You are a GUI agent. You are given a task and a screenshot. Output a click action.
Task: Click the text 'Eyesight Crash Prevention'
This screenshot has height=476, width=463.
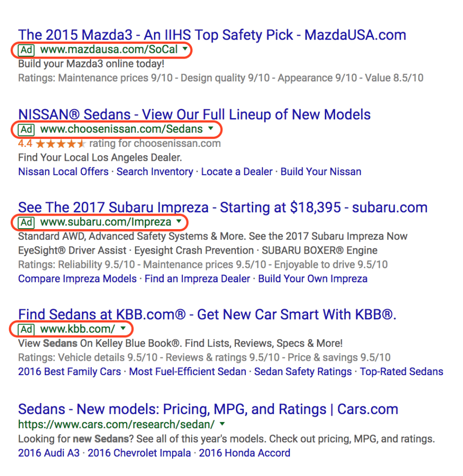pyautogui.click(x=194, y=251)
